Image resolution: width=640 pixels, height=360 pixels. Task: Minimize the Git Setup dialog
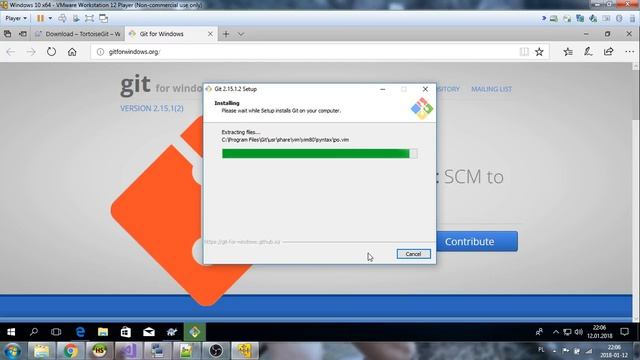(382, 89)
